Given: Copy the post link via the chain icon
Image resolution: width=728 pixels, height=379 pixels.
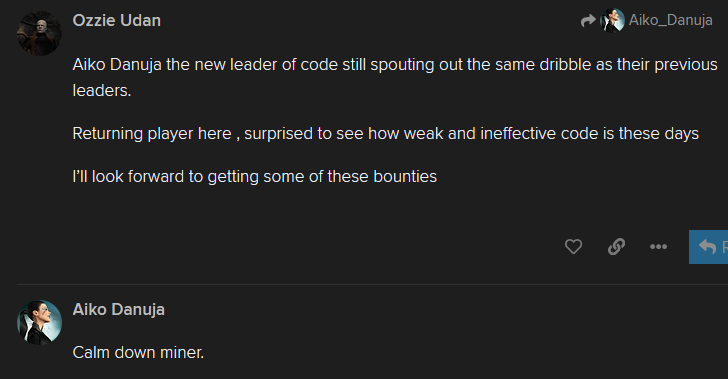Looking at the screenshot, I should tap(616, 247).
